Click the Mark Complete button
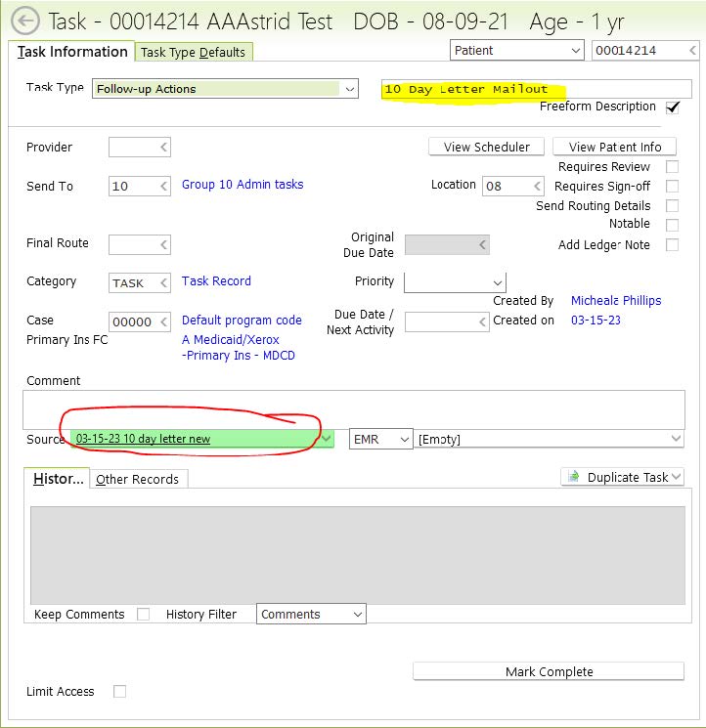 pyautogui.click(x=549, y=671)
